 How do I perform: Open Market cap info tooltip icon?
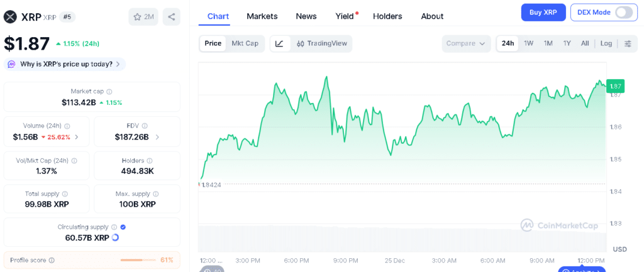tap(109, 92)
